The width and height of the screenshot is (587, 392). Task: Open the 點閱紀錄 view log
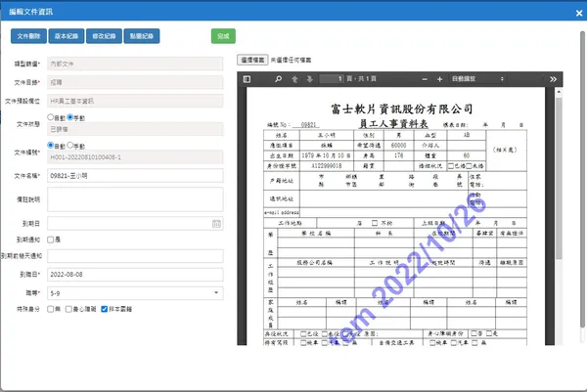[142, 36]
